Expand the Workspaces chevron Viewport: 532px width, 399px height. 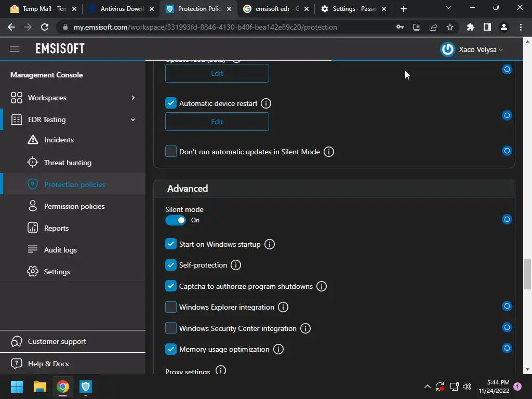(133, 98)
